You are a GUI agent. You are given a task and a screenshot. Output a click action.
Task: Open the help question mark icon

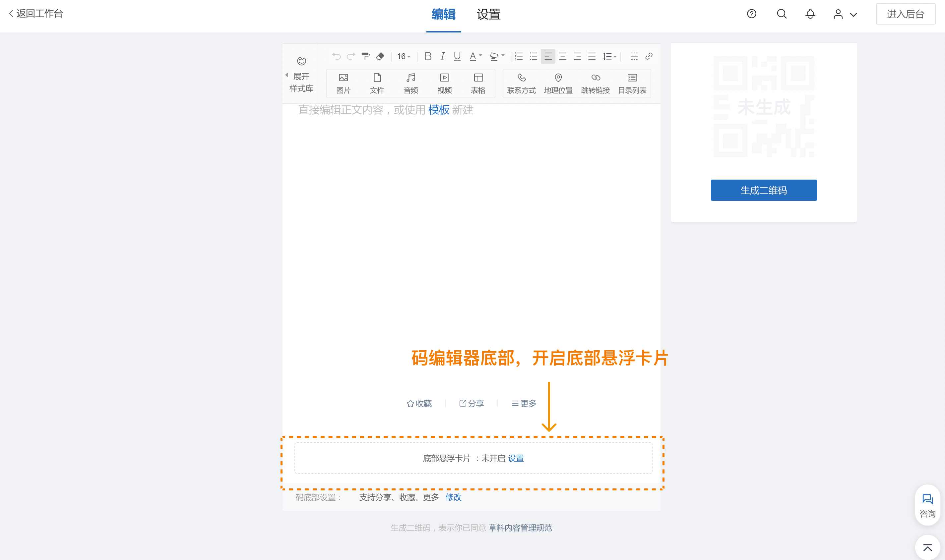pos(751,14)
